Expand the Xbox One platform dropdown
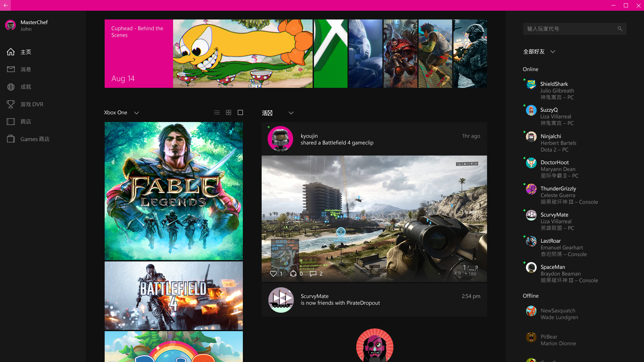This screenshot has width=644, height=362. pos(137,113)
